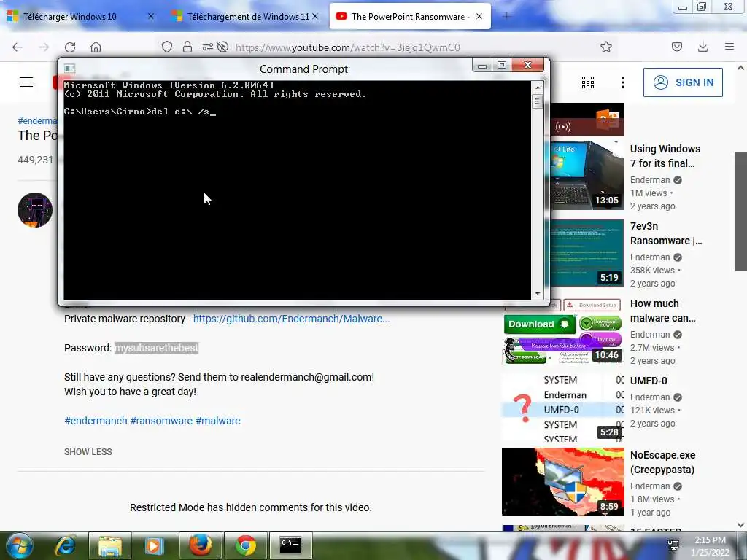
Task: Open How much malware video thumbnail
Action: tap(563, 331)
